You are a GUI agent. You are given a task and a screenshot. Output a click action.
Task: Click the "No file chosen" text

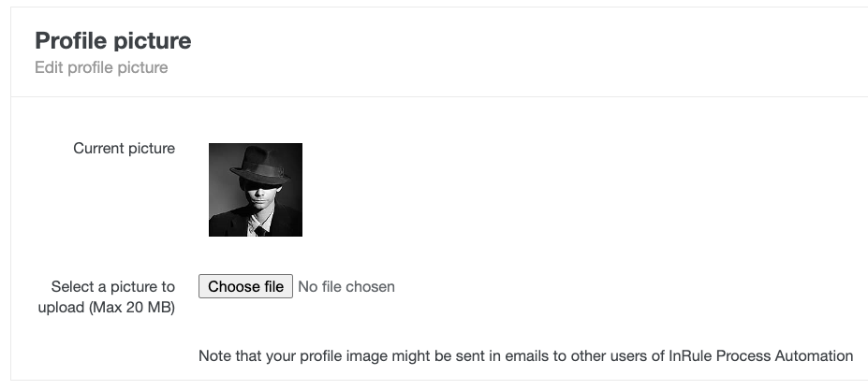[x=346, y=286]
